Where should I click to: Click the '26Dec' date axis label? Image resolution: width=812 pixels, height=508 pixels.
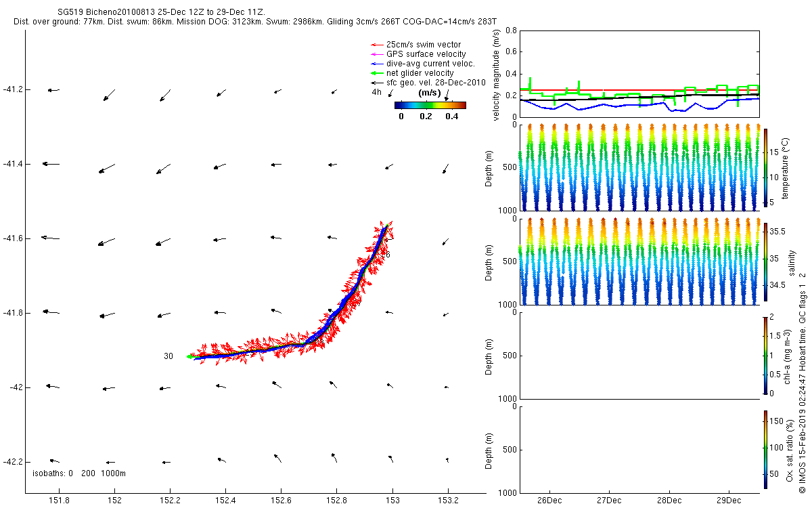tap(549, 501)
